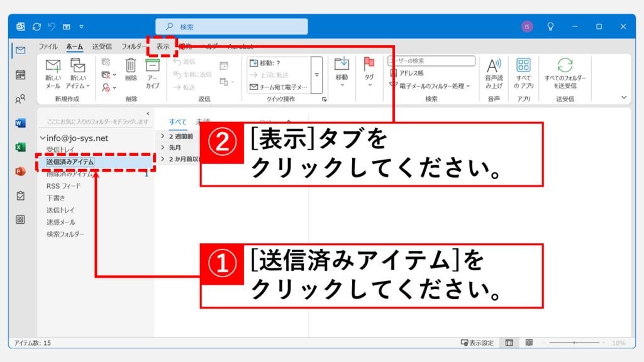Select the 受信トレイ folder

pyautogui.click(x=60, y=150)
